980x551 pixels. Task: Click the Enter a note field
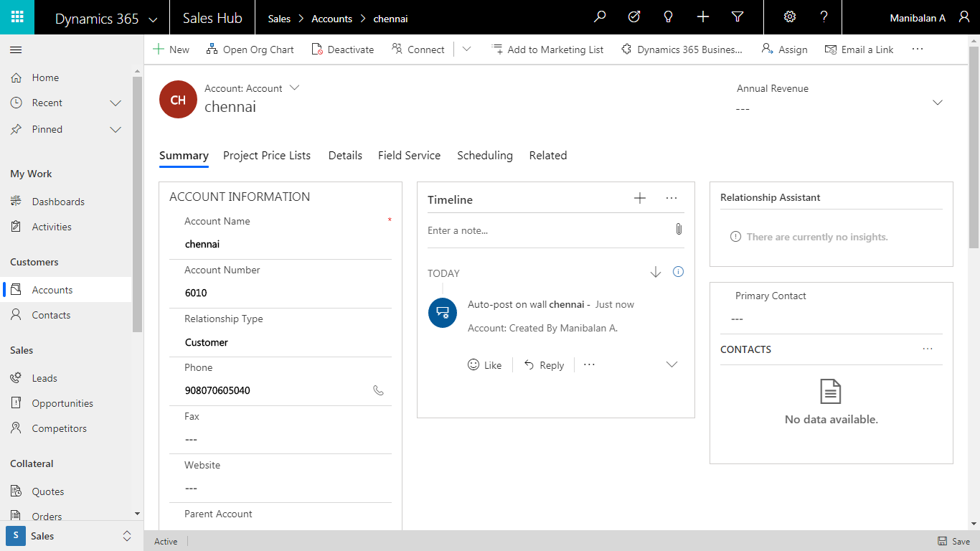[547, 230]
